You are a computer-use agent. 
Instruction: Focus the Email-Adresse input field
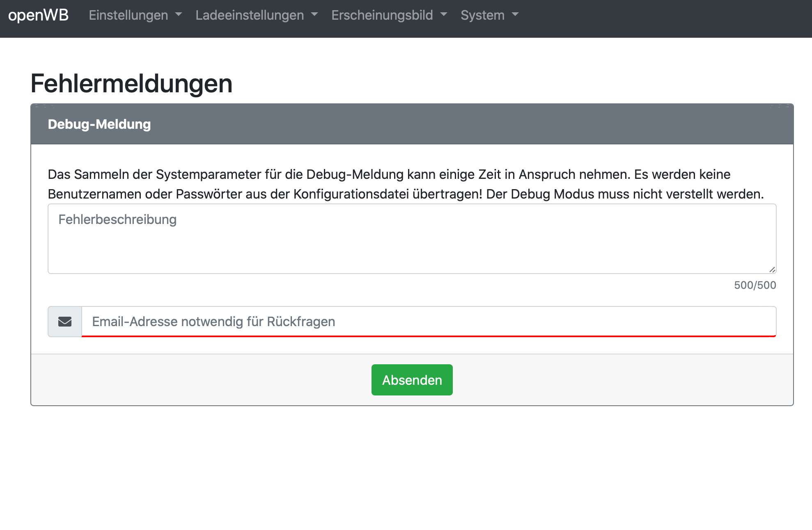429,322
